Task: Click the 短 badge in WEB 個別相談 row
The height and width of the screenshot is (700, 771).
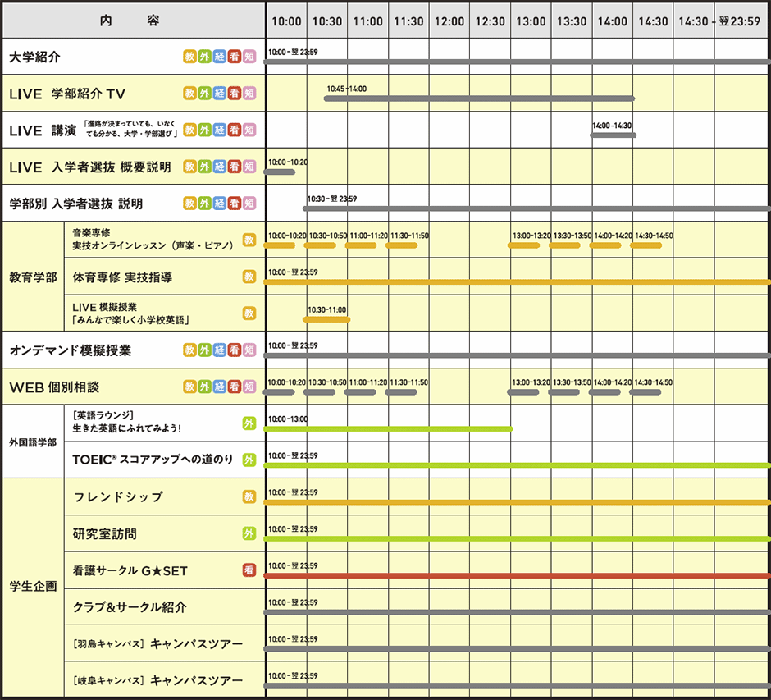Action: [249, 387]
